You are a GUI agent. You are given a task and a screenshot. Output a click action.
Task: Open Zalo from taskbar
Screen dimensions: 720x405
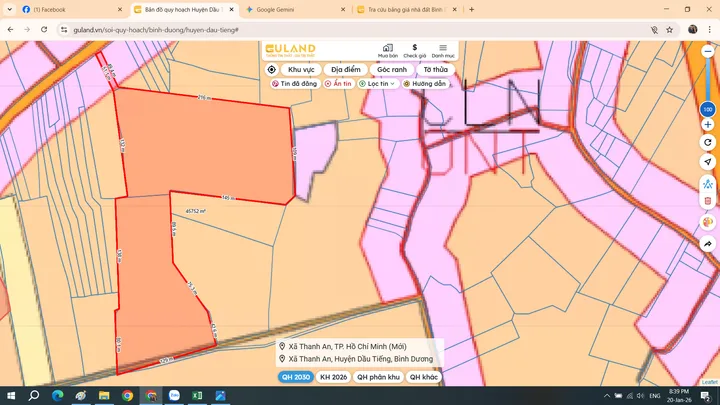(x=174, y=395)
